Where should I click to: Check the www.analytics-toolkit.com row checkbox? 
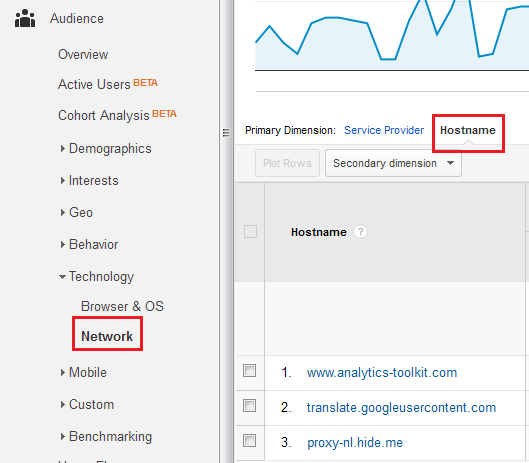click(x=250, y=371)
